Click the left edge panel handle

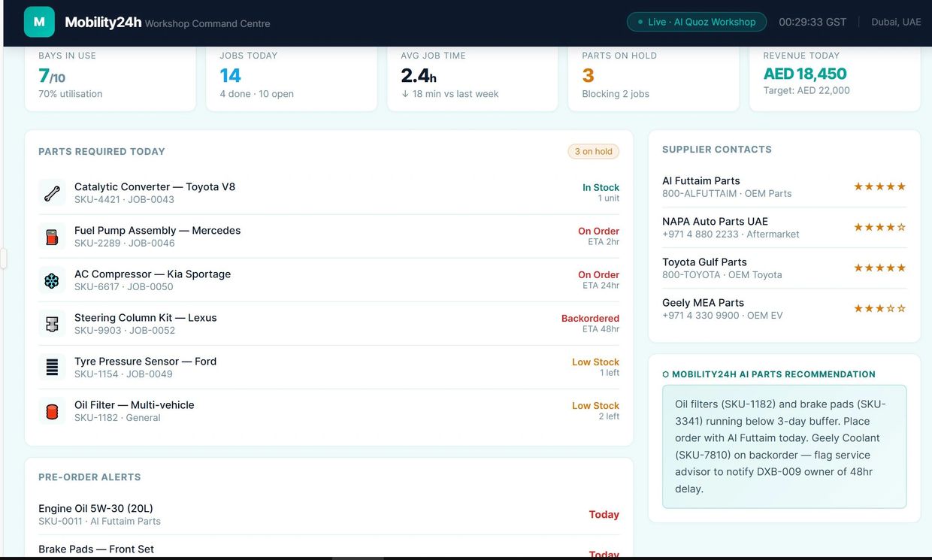point(3,259)
